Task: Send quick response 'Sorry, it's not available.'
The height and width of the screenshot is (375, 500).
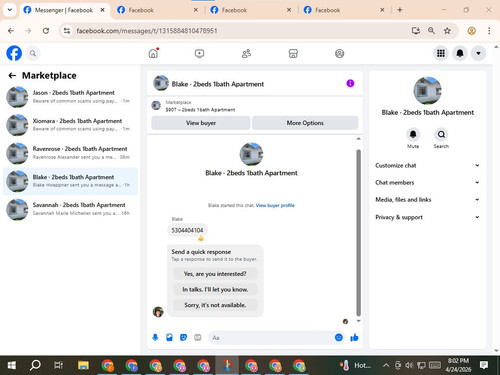Action: 215,305
